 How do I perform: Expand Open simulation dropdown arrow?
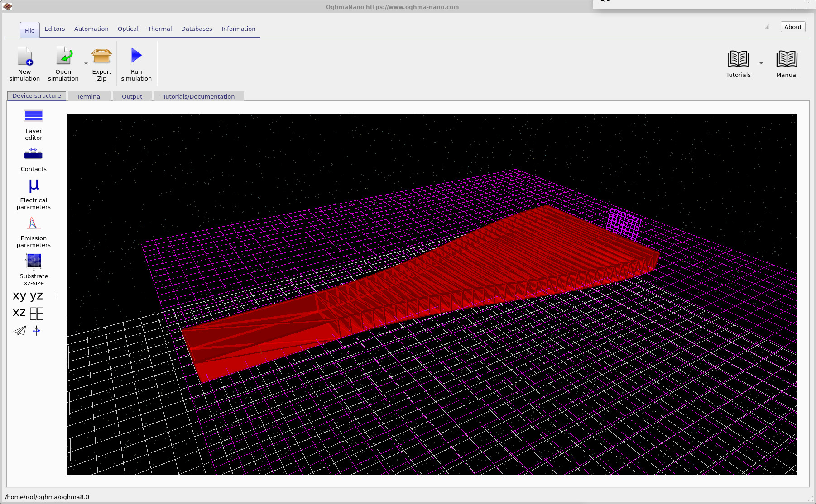[86, 64]
